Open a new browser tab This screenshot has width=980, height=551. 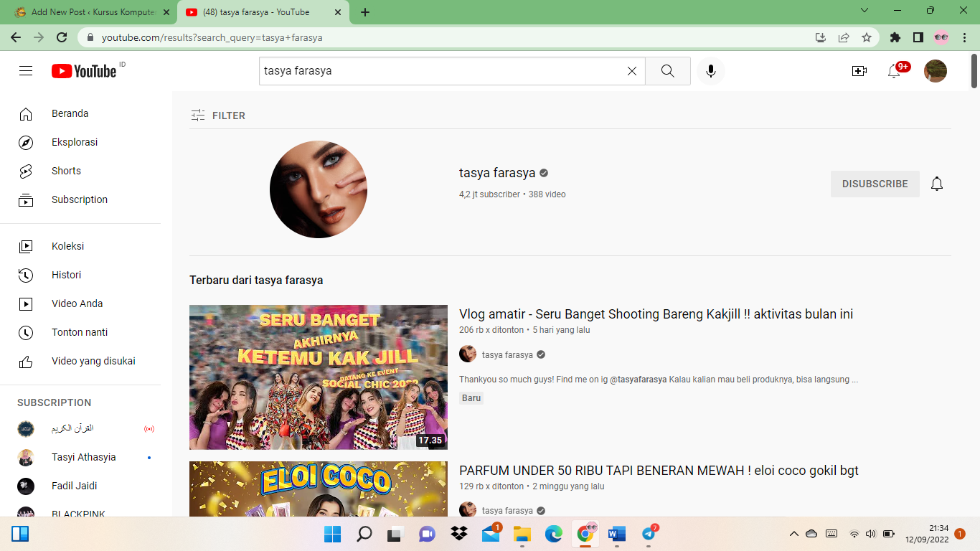(x=365, y=12)
